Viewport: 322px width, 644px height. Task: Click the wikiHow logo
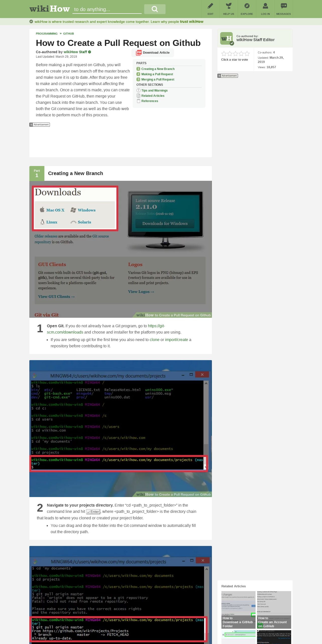(50, 9)
